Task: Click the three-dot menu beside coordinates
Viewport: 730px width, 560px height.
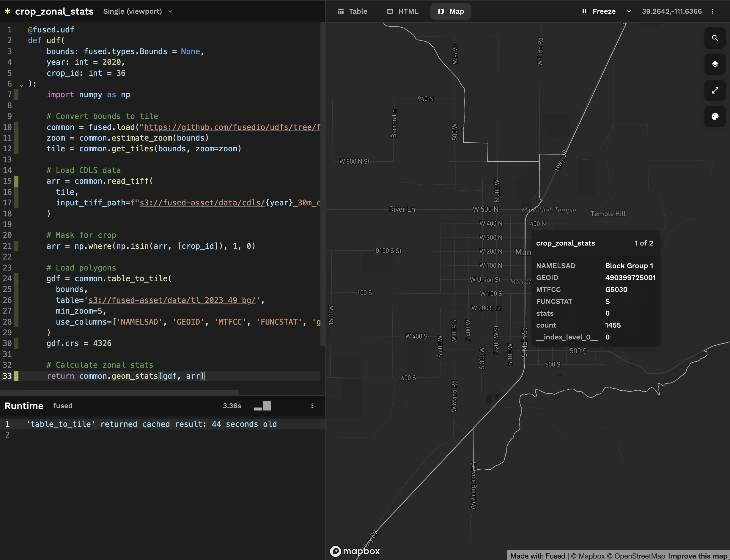Action: coord(713,11)
